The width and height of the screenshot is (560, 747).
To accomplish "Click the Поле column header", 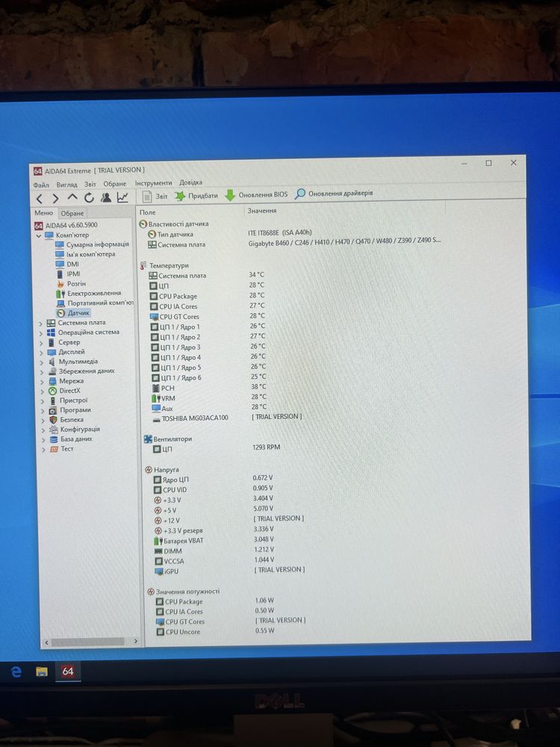I will point(148,212).
